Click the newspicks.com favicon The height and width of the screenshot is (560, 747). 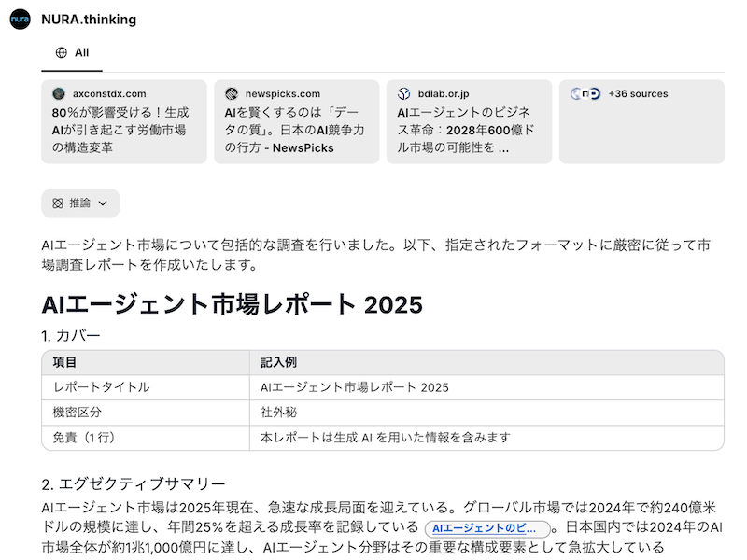point(232,94)
